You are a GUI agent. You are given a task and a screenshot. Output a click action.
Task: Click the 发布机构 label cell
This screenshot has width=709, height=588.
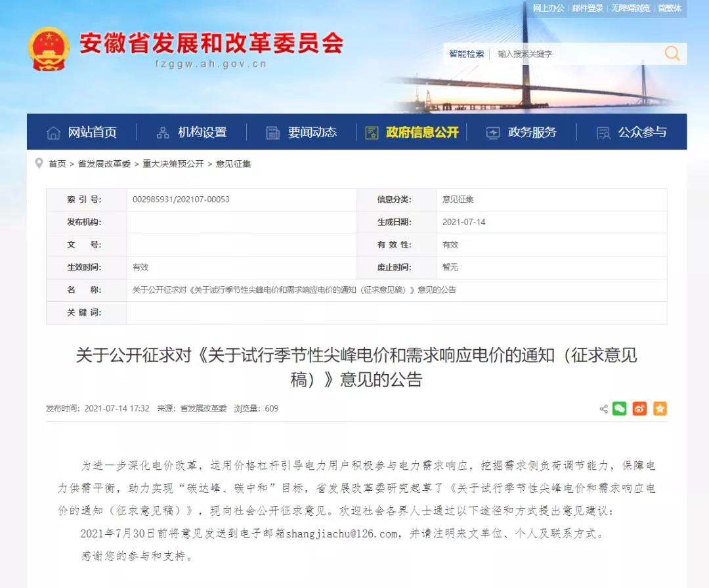click(87, 222)
